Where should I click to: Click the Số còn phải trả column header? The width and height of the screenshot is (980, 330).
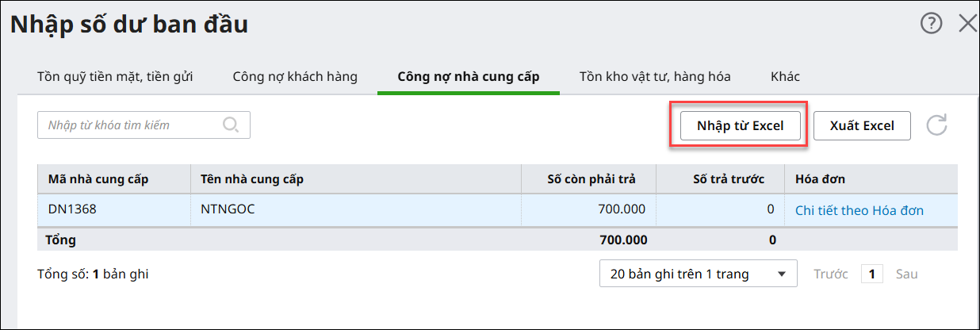click(x=591, y=178)
